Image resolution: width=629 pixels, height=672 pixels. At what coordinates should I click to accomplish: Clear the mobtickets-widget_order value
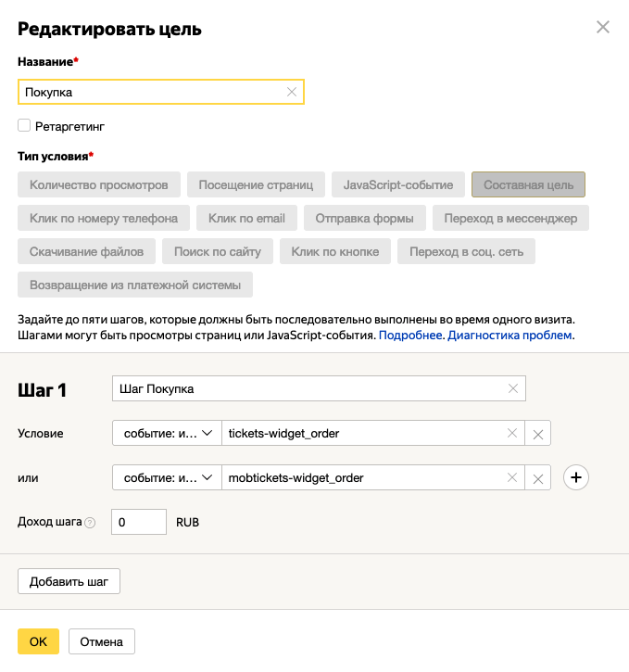tap(512, 477)
